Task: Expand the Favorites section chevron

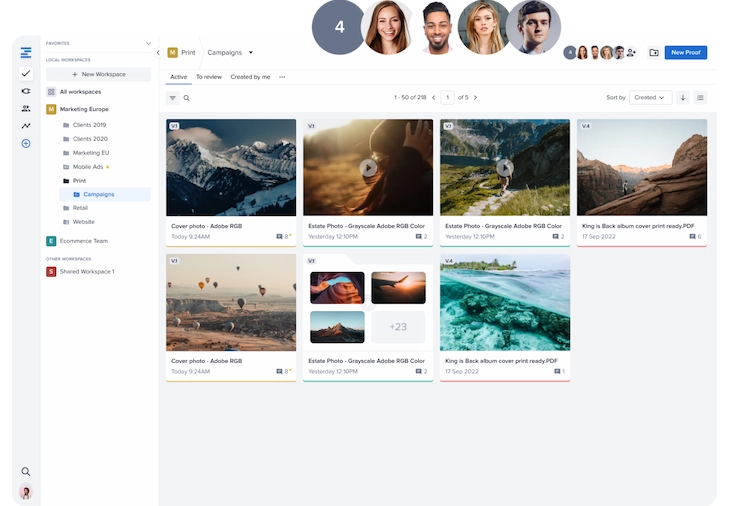Action: click(x=148, y=43)
